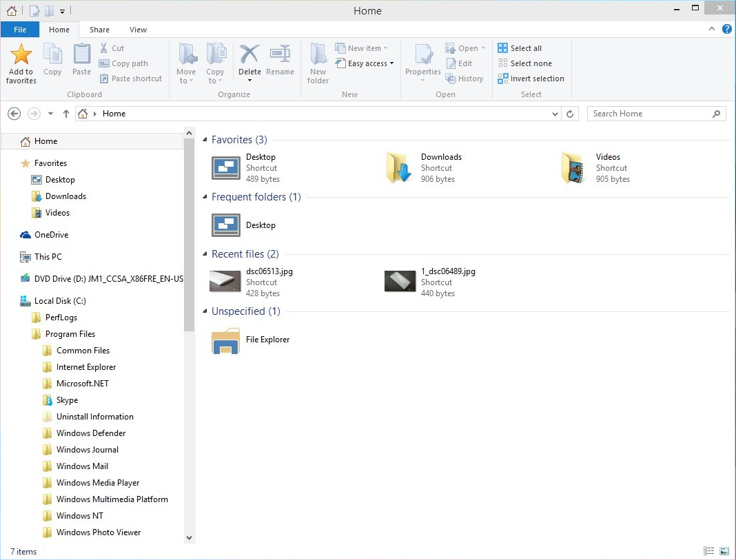Expand the address bar history dropdown

click(x=555, y=114)
